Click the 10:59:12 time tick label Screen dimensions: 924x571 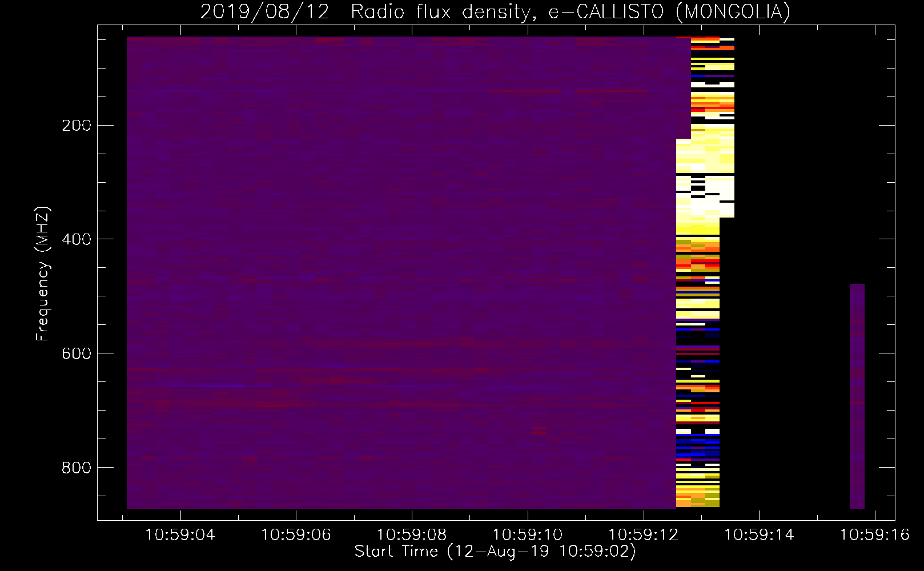(644, 535)
